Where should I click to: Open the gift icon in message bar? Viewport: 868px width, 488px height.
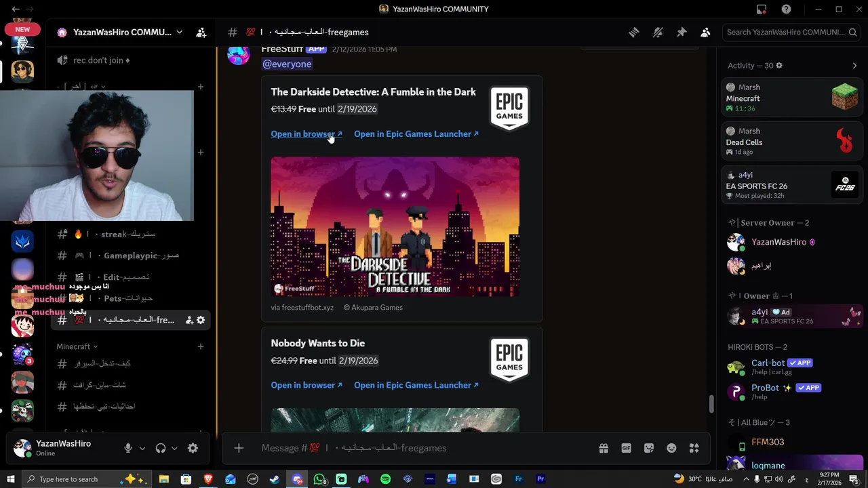click(604, 448)
